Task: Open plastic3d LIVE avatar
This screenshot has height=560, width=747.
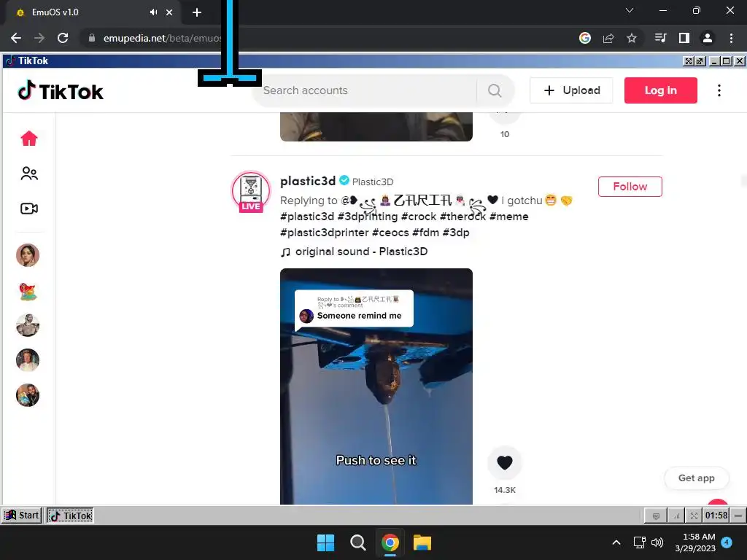Action: (x=251, y=192)
